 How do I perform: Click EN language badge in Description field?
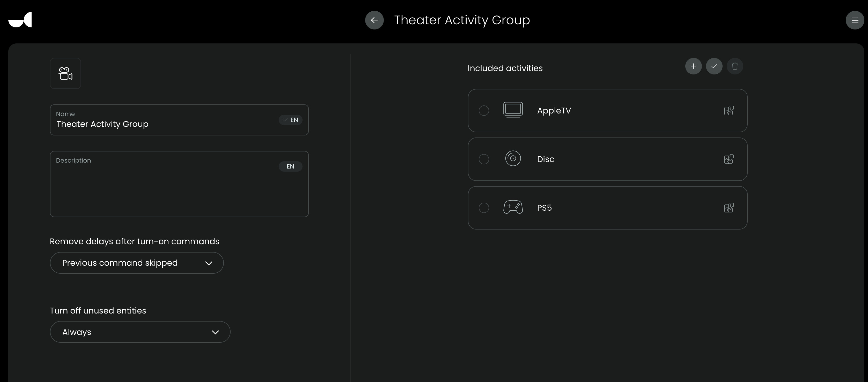click(290, 166)
